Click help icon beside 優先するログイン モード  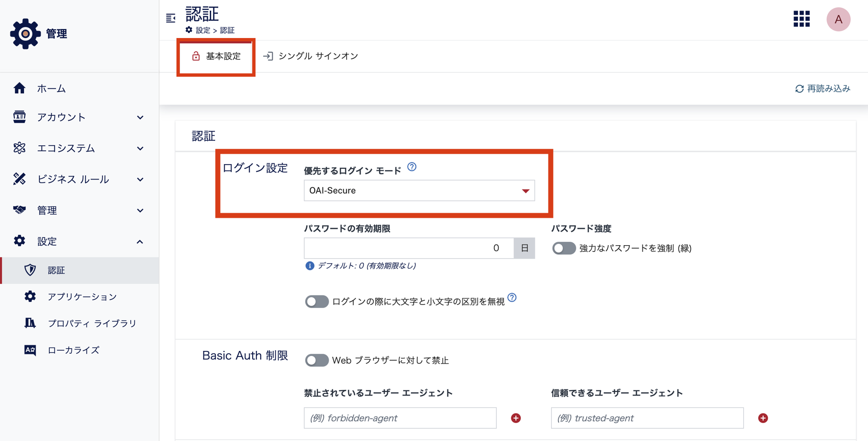(411, 167)
